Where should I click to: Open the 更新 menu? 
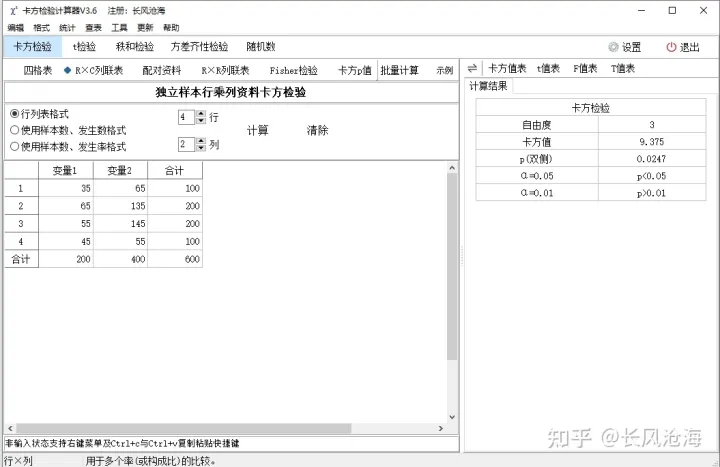point(145,28)
